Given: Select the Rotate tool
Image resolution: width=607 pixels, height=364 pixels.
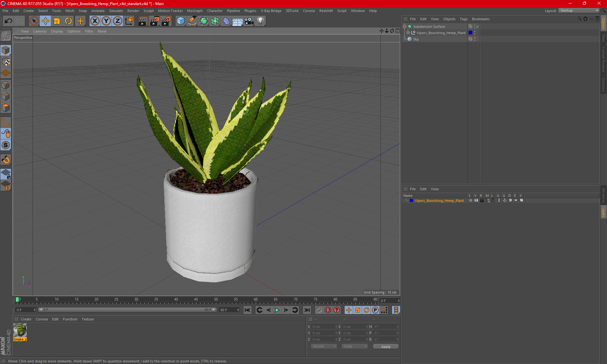Looking at the screenshot, I should [x=68, y=21].
